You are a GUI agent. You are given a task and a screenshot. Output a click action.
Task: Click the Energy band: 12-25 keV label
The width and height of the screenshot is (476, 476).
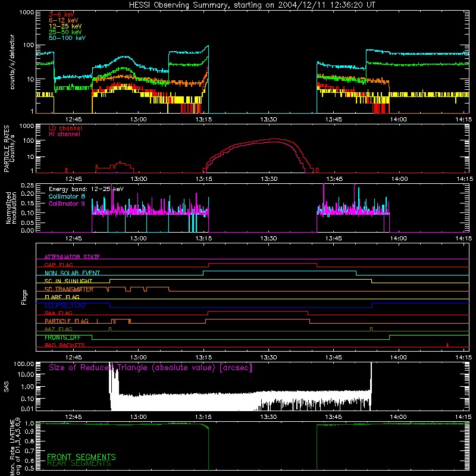[86, 189]
